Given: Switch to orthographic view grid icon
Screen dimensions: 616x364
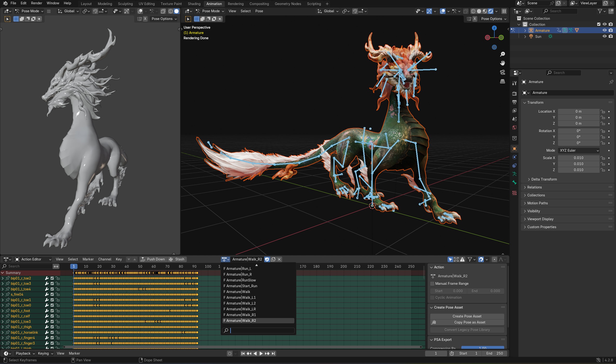Looking at the screenshot, I should pyautogui.click(x=502, y=81).
